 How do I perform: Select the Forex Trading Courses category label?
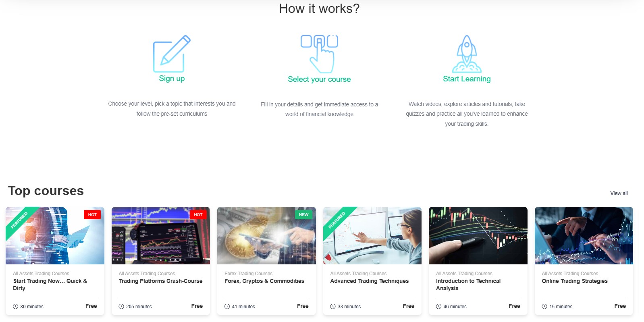[x=248, y=273]
